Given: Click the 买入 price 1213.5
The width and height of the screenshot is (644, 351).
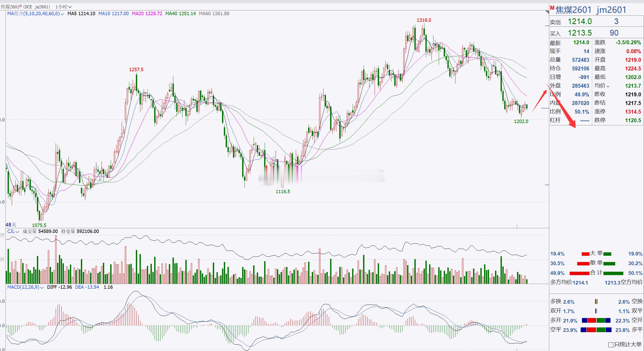Looking at the screenshot, I should click(580, 33).
